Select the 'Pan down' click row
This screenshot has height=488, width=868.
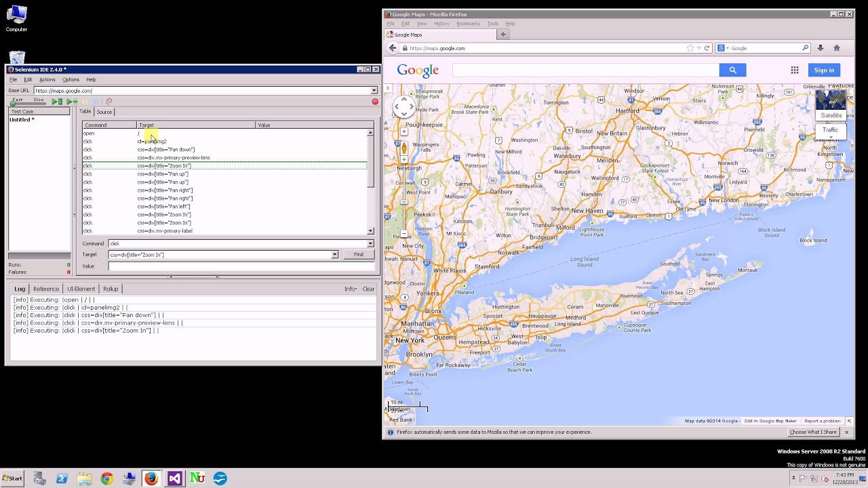(x=225, y=149)
